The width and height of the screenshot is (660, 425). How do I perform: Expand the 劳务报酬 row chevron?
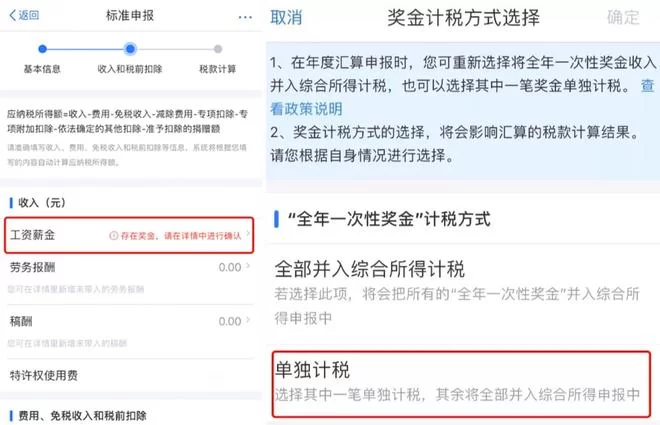click(248, 267)
